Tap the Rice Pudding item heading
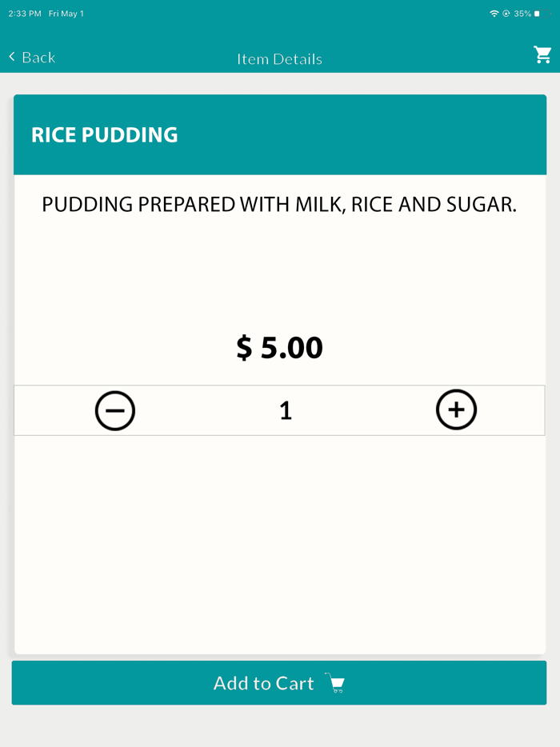Viewport: 560px width, 747px height. [105, 134]
